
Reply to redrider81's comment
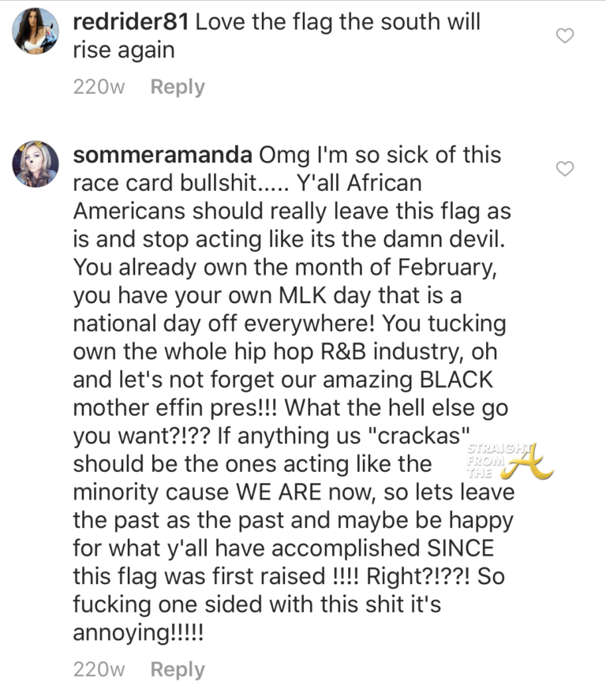point(178,87)
